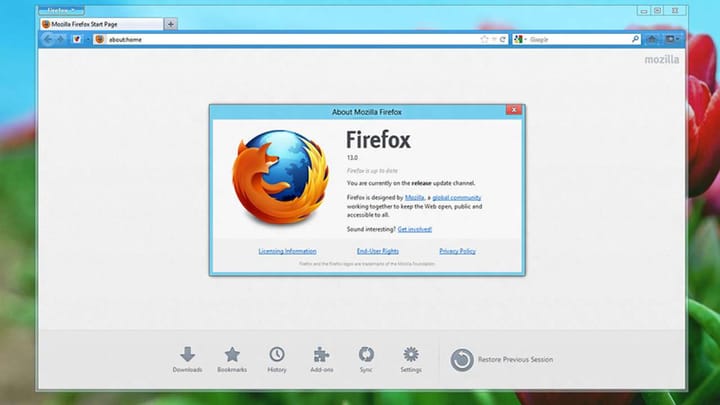720x405 pixels.
Task: Open End-User Rights link
Action: (377, 251)
